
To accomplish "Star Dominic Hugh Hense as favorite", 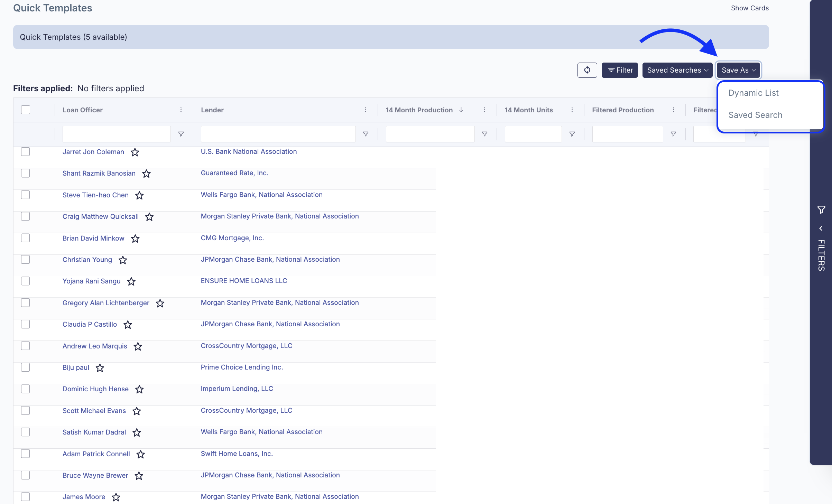I will click(x=139, y=389).
